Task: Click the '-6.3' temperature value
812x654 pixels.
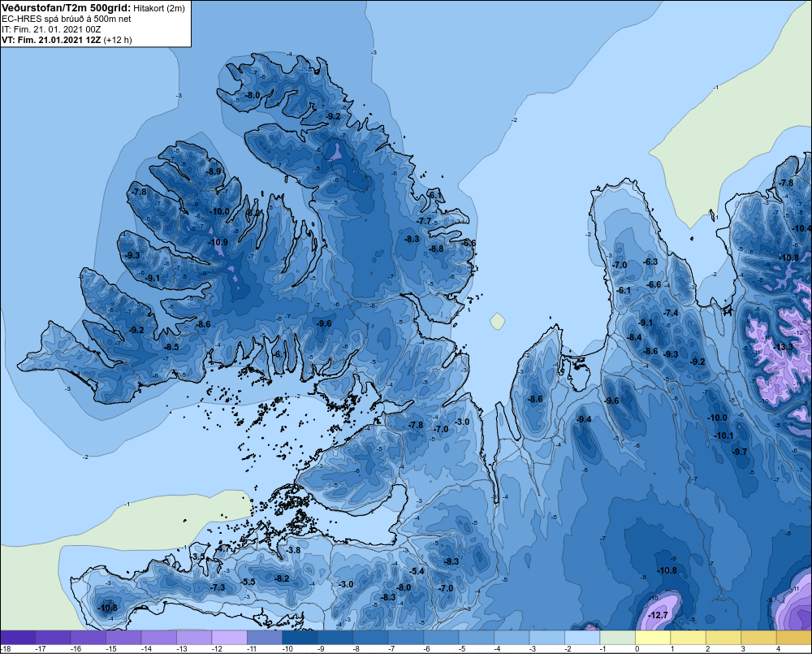Action: [650, 262]
